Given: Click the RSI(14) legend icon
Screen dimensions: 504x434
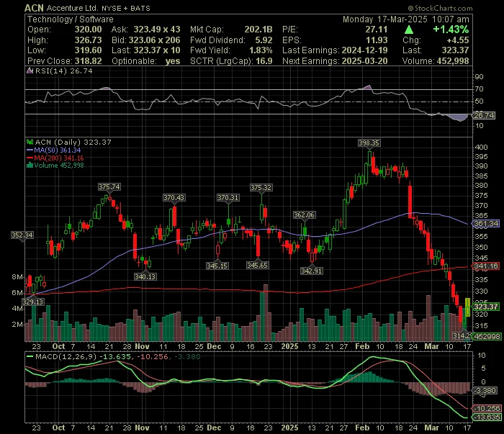Looking at the screenshot, I should 30,71.
